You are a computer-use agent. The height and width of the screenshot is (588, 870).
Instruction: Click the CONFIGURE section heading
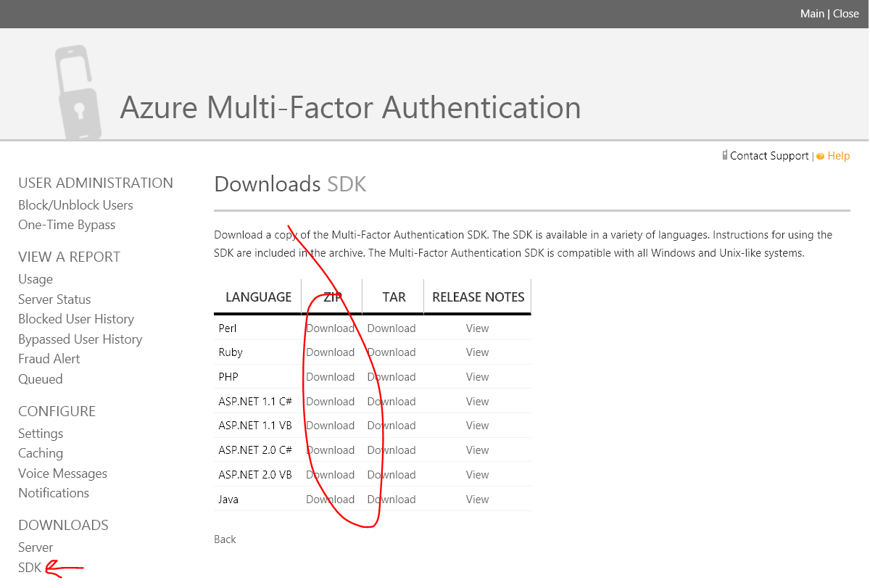point(57,411)
